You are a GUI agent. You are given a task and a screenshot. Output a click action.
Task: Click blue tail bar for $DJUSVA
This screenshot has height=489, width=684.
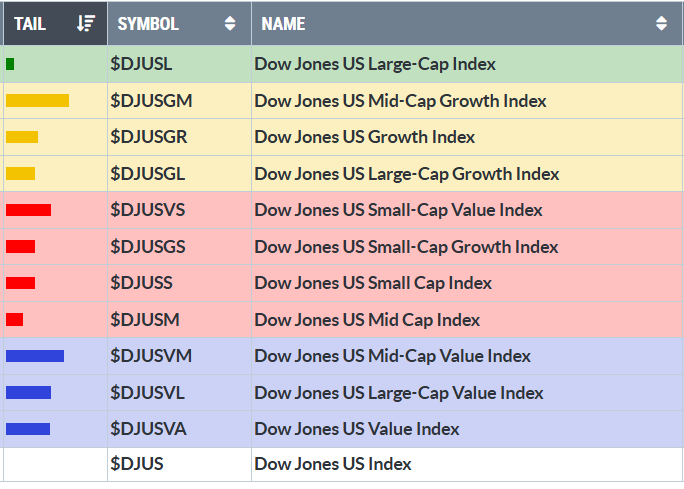[28, 429]
